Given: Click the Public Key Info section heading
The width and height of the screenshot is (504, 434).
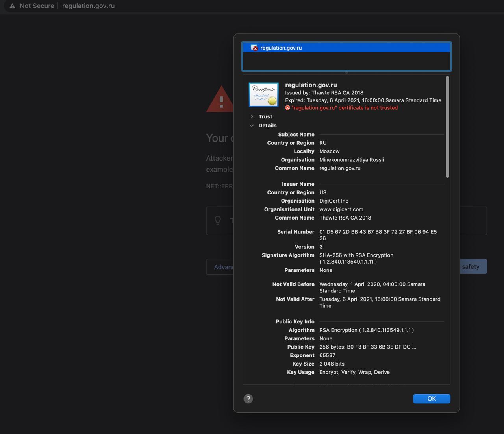Looking at the screenshot, I should click(x=295, y=322).
